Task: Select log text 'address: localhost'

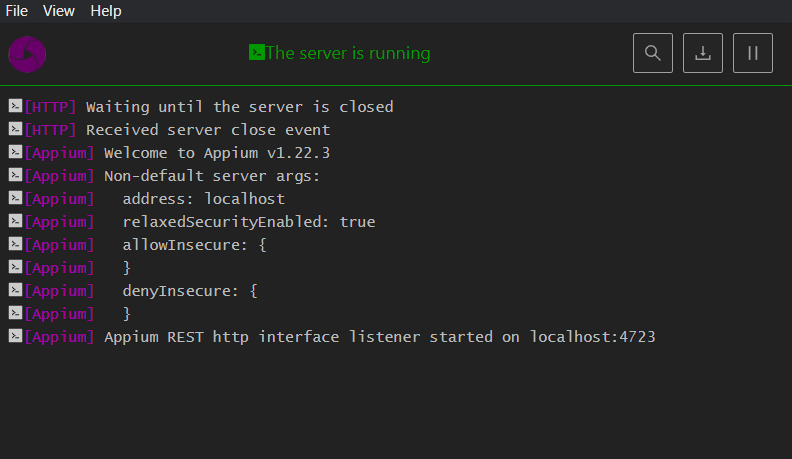Action: 204,199
